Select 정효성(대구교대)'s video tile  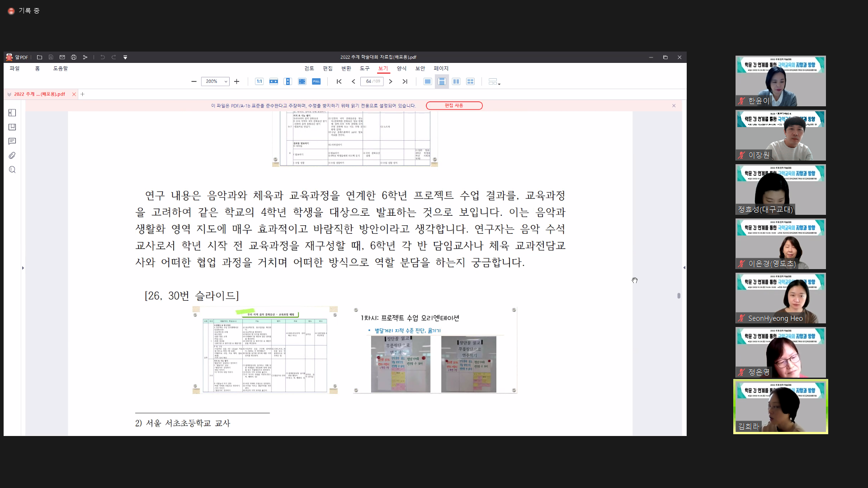click(780, 190)
